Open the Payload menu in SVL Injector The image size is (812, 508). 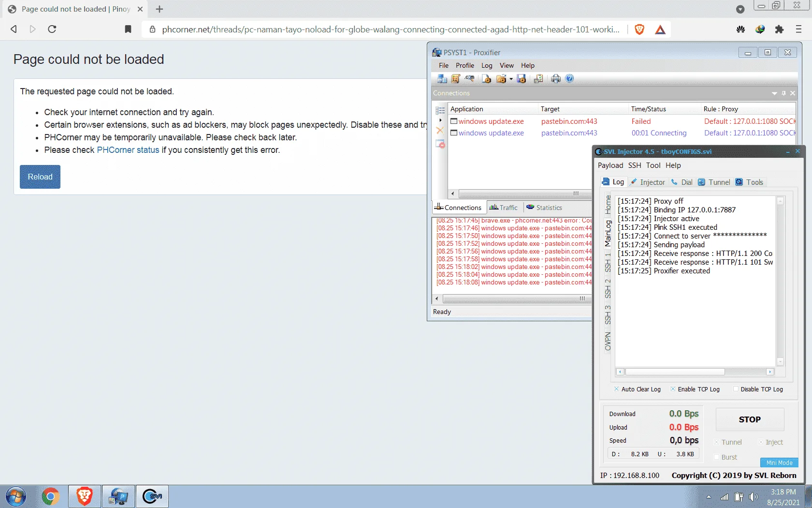(610, 165)
